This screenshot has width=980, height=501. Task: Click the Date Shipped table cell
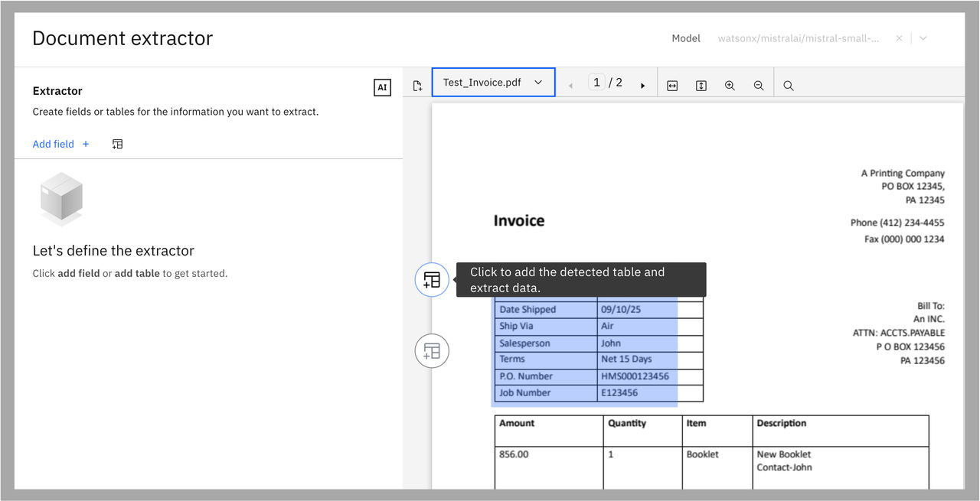point(546,310)
